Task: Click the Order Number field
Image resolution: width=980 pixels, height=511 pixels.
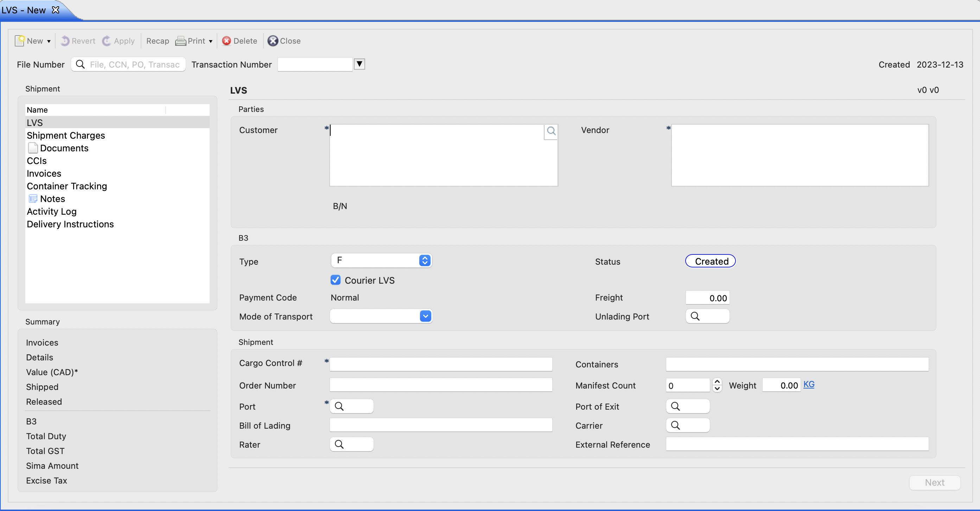Action: pyautogui.click(x=440, y=385)
